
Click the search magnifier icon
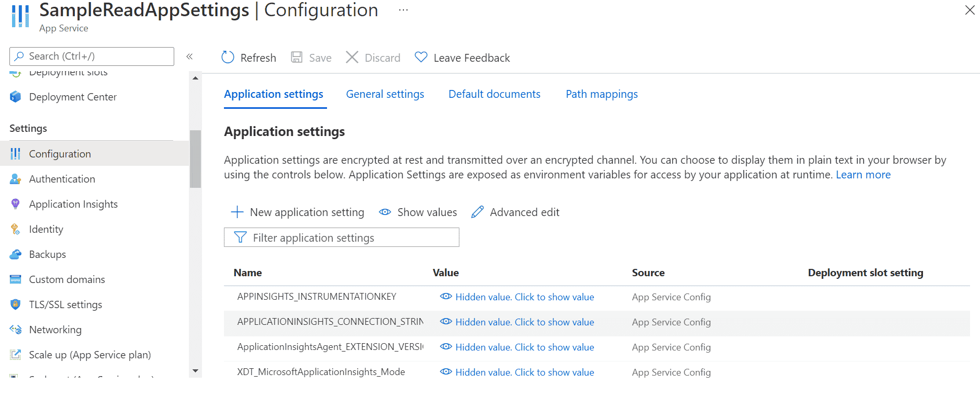coord(19,56)
